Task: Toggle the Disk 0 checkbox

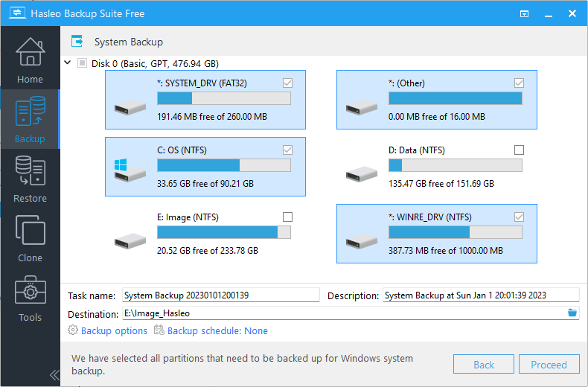Action: coord(83,63)
